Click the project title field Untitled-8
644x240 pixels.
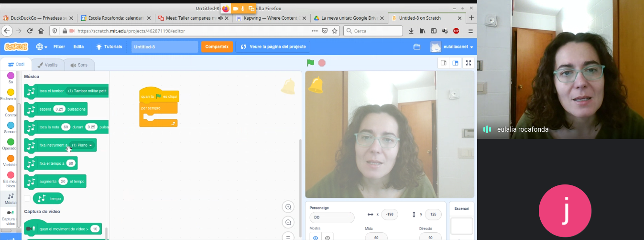tap(164, 47)
